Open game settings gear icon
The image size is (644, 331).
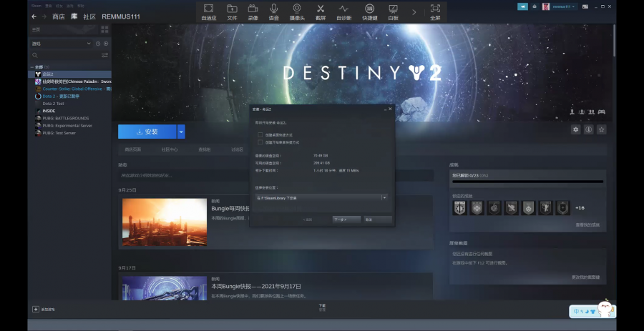(576, 129)
